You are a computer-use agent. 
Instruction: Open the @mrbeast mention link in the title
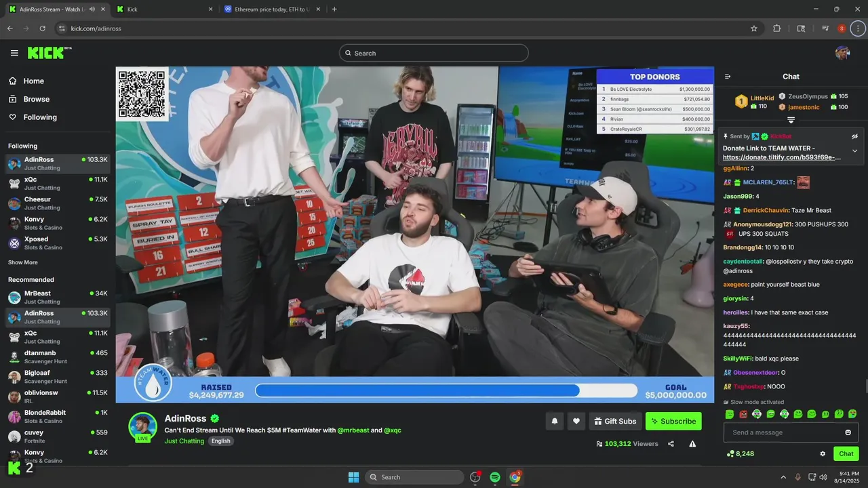pyautogui.click(x=353, y=430)
